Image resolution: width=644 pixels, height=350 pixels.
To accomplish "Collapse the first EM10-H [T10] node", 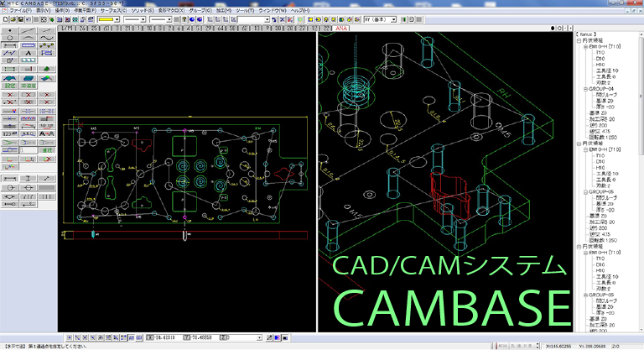I will 585,47.
